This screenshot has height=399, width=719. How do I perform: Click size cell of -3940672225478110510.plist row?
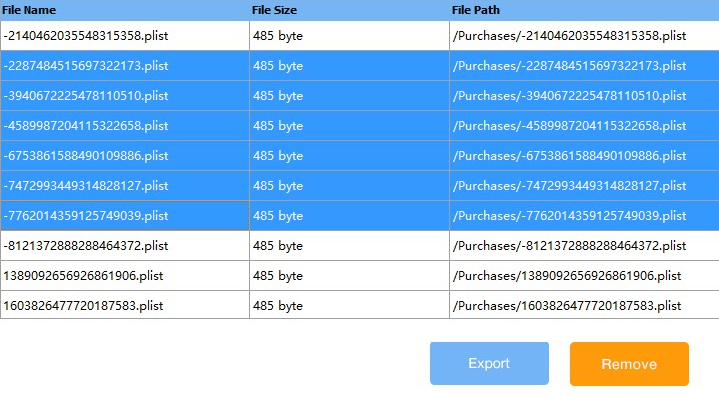349,96
